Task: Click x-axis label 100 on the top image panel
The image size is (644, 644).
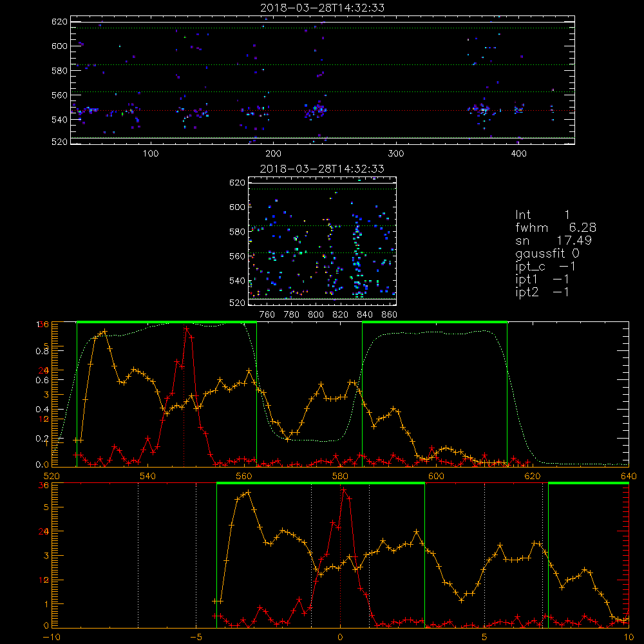Action: 151,154
